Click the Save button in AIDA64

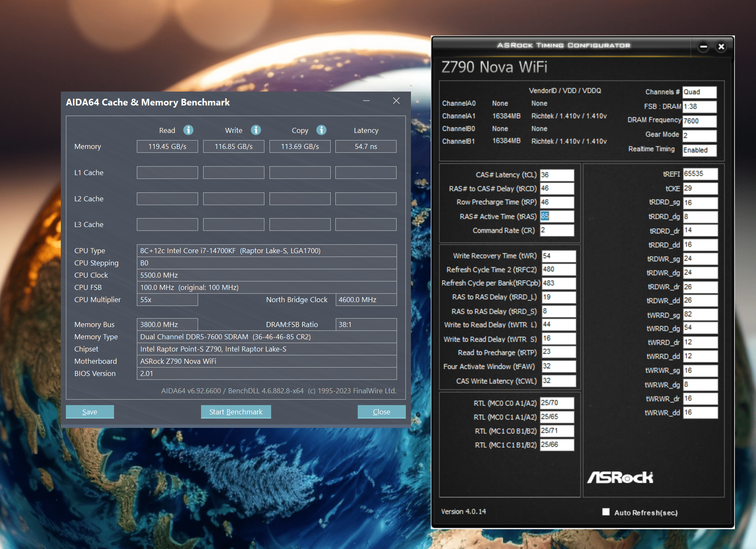pos(90,412)
